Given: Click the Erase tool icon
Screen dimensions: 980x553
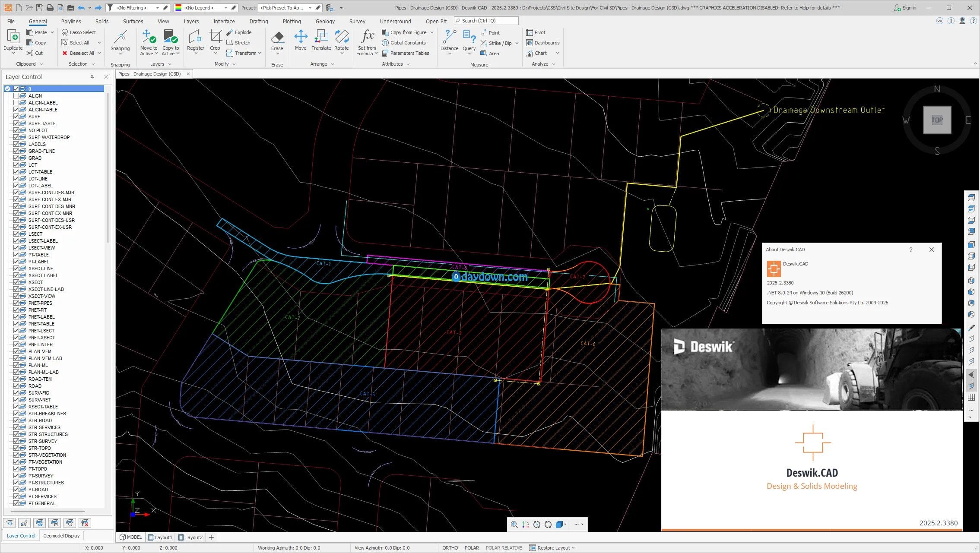Looking at the screenshot, I should tap(277, 38).
